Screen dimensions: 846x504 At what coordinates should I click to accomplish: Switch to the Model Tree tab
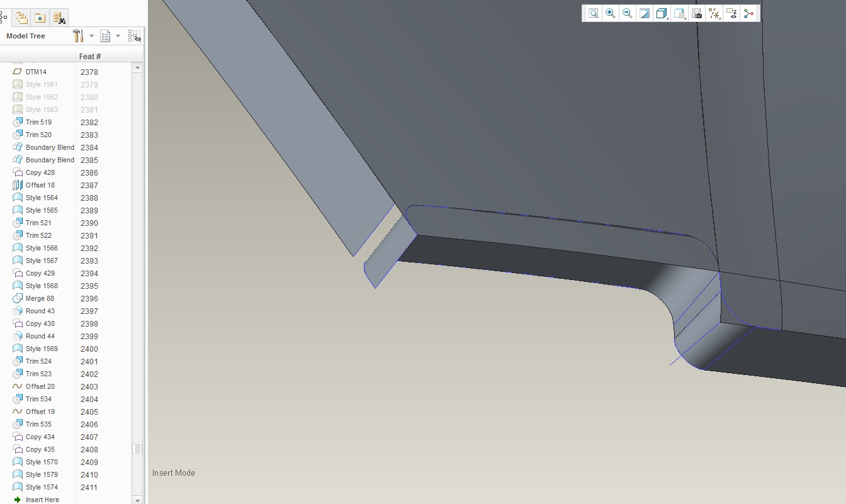click(4, 18)
